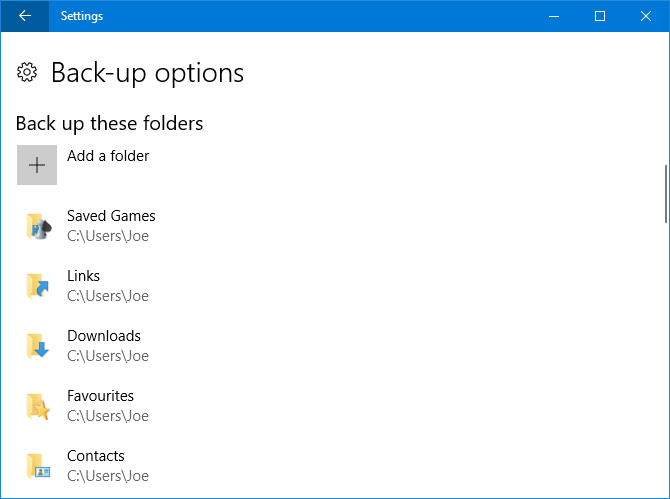Pick the Favourites entry name

[100, 396]
